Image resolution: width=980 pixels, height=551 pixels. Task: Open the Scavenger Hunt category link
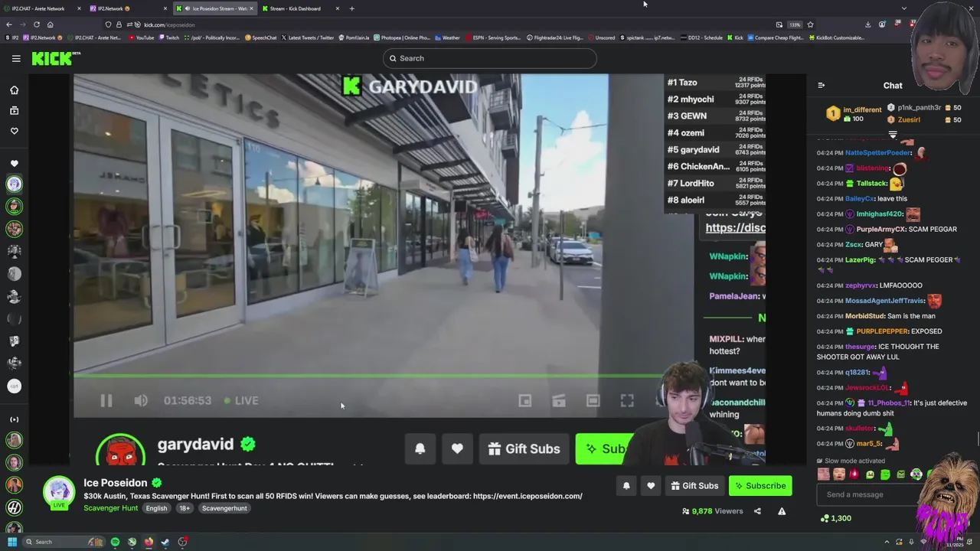(x=110, y=508)
